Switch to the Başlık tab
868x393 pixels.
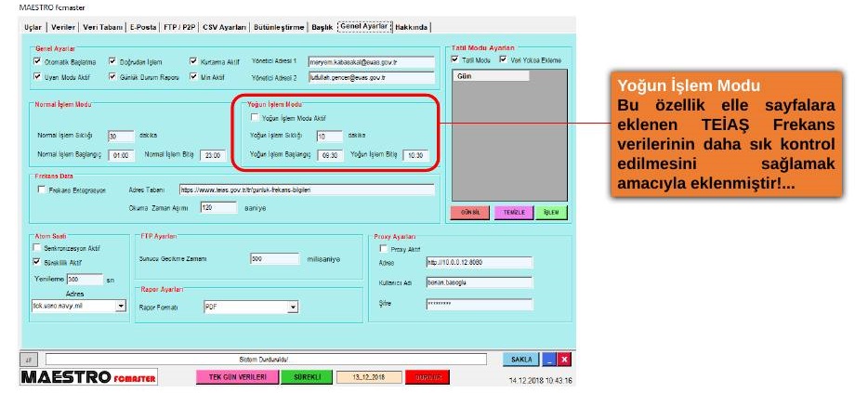pyautogui.click(x=322, y=27)
